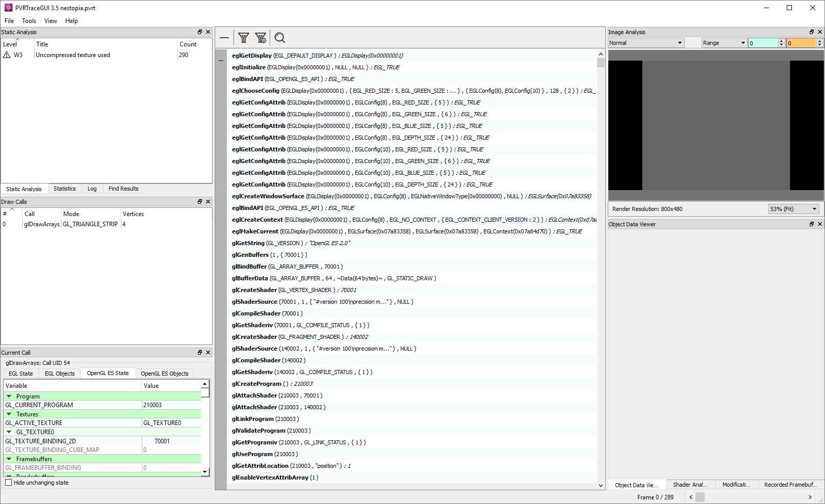Viewport: 825px width, 504px height.
Task: Click the filter funnel icon
Action: (x=244, y=38)
